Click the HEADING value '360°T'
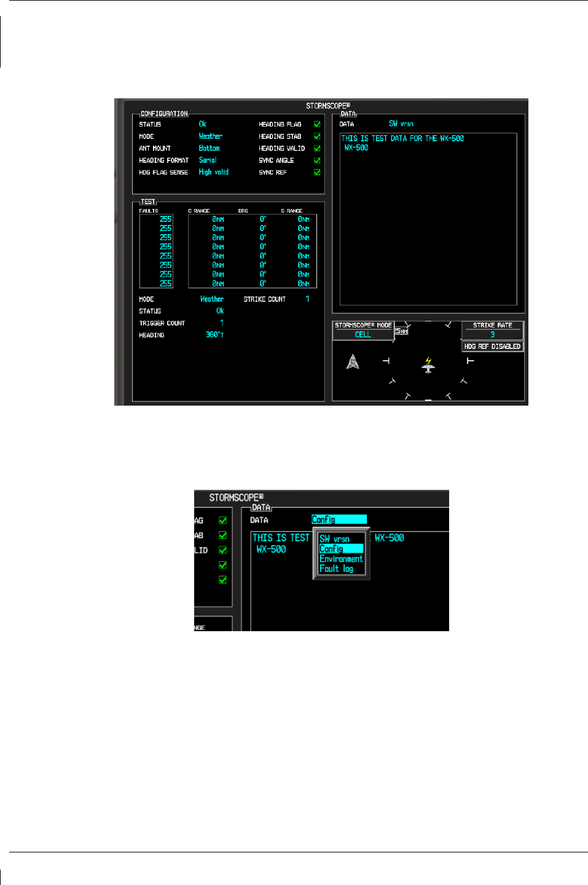 pos(215,335)
